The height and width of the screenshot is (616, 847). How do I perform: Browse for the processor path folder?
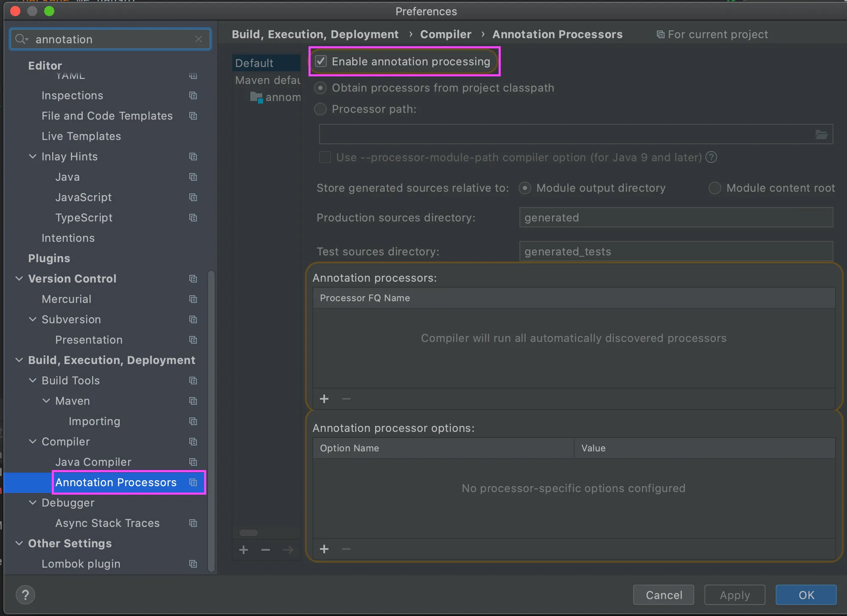pos(822,134)
